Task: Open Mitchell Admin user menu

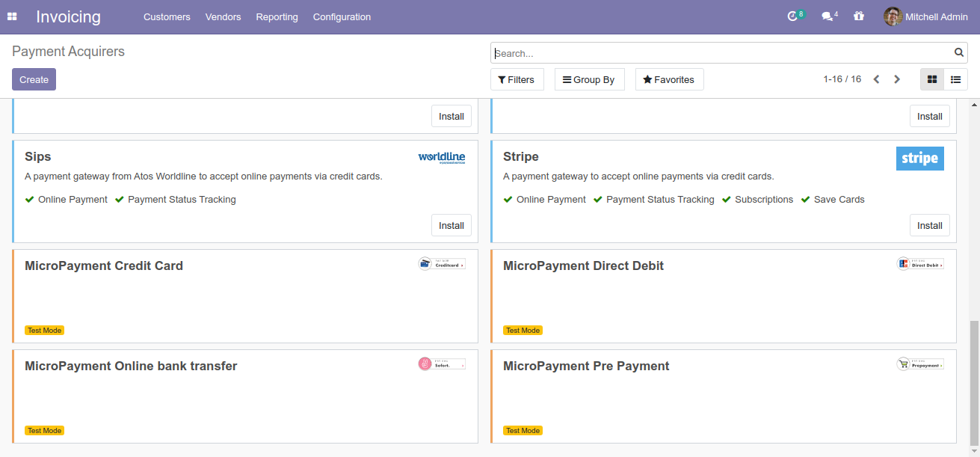Action: 925,16
